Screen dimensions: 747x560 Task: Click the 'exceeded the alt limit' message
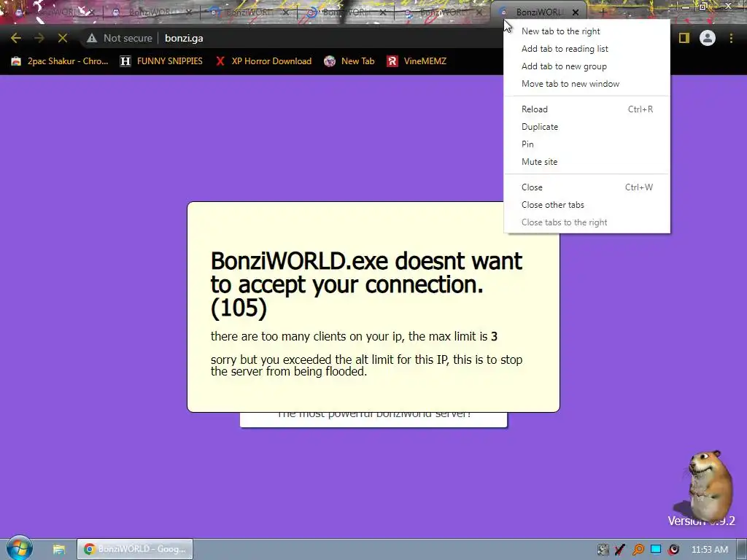(x=366, y=365)
